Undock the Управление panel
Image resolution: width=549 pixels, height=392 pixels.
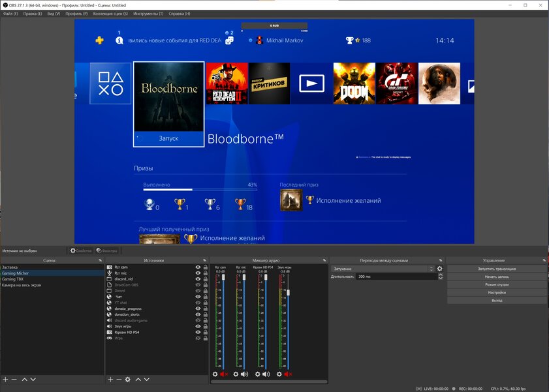(544, 260)
